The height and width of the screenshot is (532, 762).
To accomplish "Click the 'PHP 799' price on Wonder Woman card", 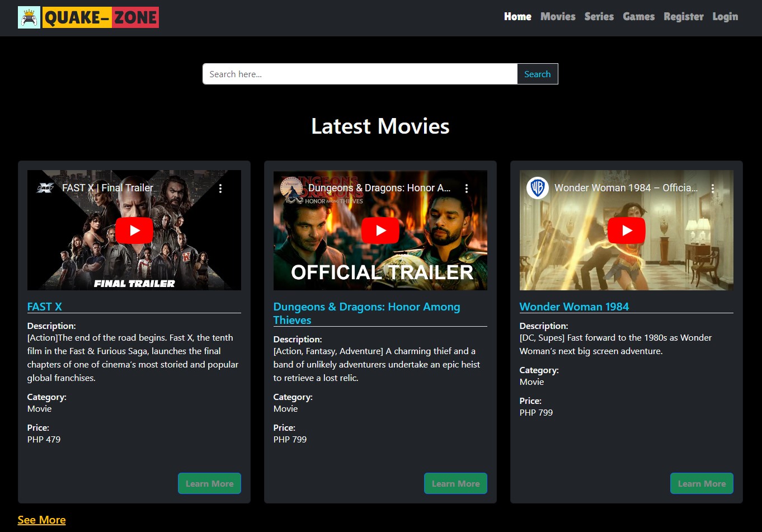I will (x=536, y=412).
